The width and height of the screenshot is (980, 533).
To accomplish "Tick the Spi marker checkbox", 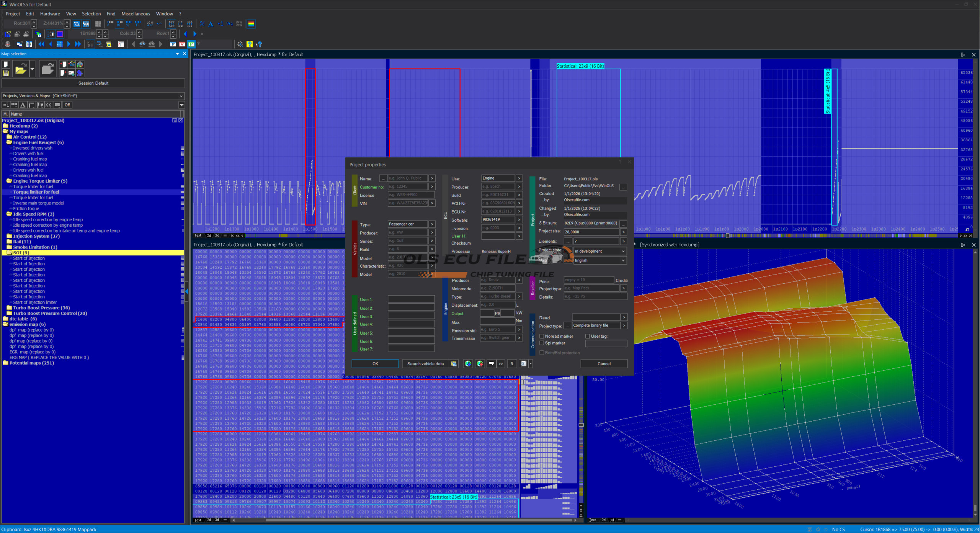I will 542,343.
